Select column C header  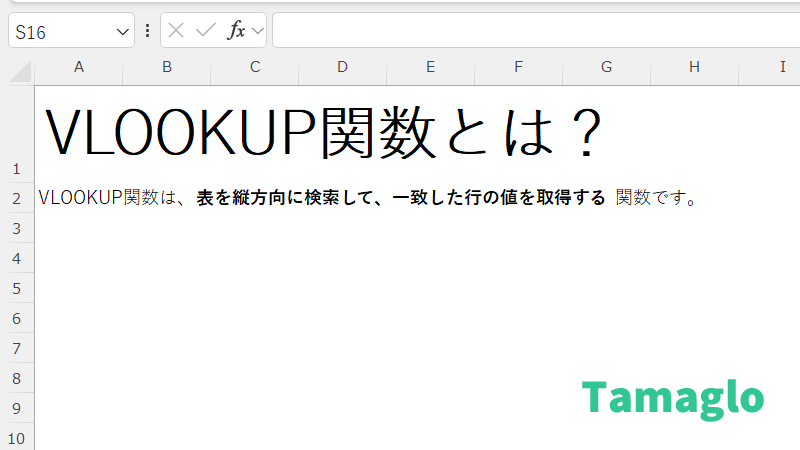pos(255,67)
